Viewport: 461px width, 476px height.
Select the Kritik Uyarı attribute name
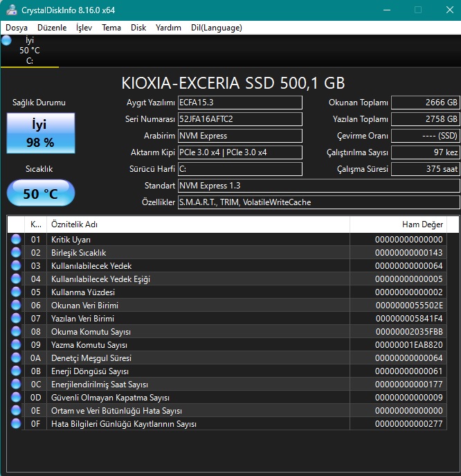tap(71, 240)
